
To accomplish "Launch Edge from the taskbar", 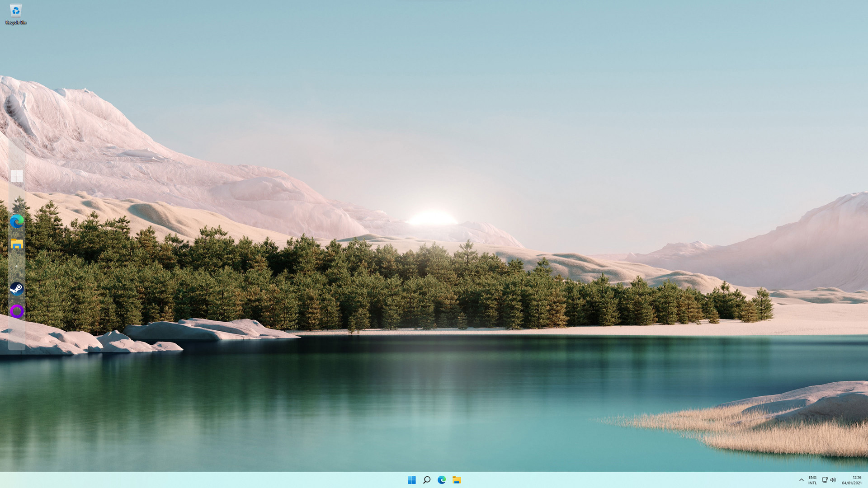I will coord(442,480).
